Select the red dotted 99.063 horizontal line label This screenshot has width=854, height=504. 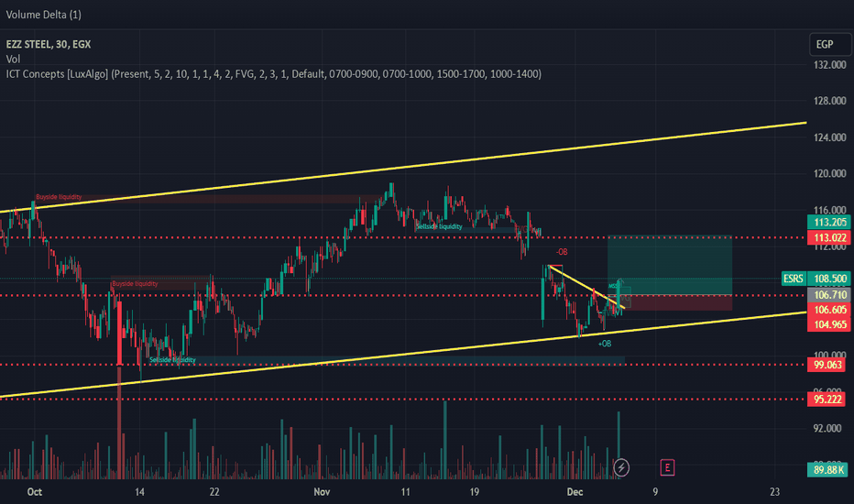click(827, 365)
